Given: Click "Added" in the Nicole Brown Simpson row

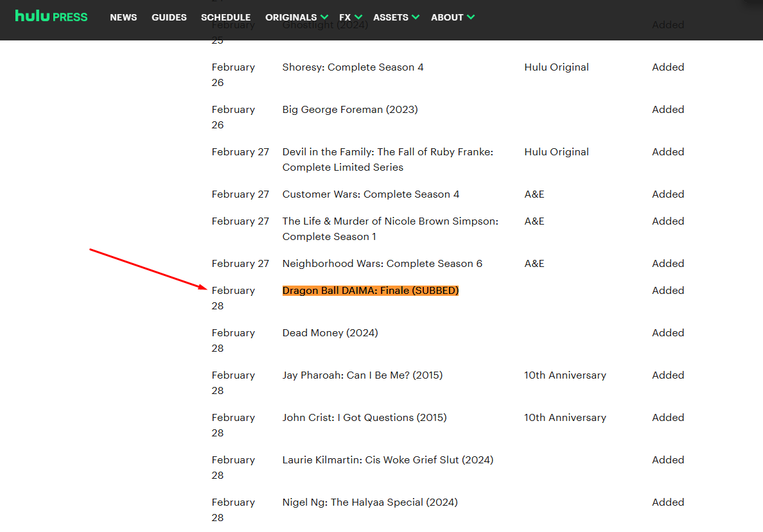Looking at the screenshot, I should (x=668, y=221).
